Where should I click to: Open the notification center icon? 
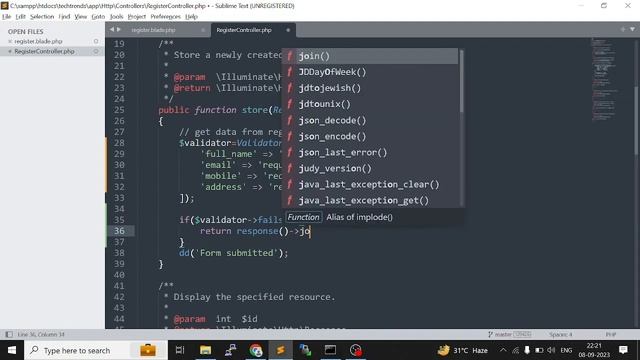623,350
